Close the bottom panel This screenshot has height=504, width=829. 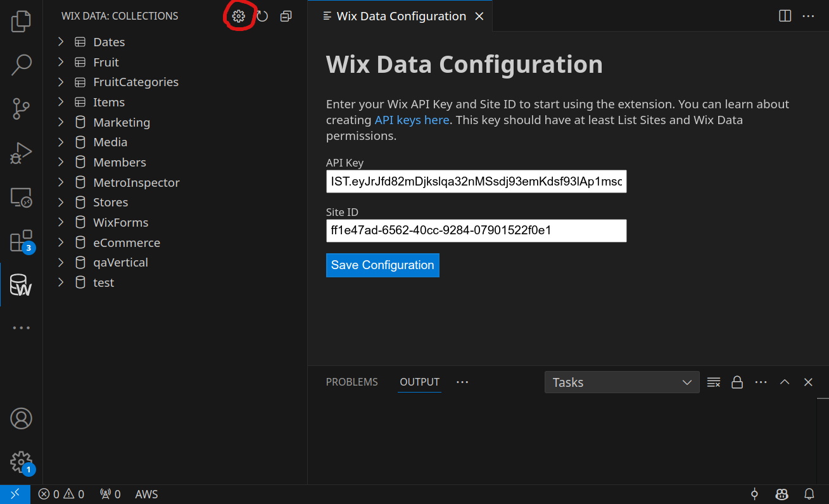(x=808, y=382)
